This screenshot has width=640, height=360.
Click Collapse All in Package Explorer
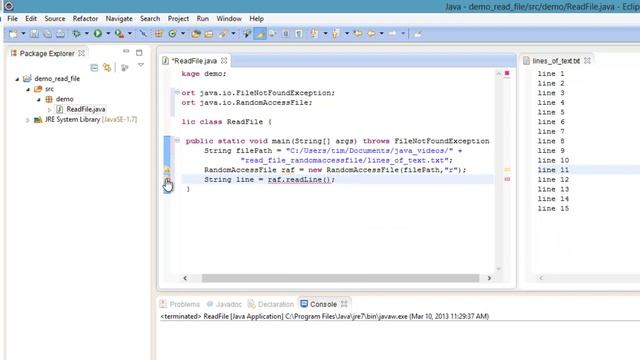(x=94, y=68)
